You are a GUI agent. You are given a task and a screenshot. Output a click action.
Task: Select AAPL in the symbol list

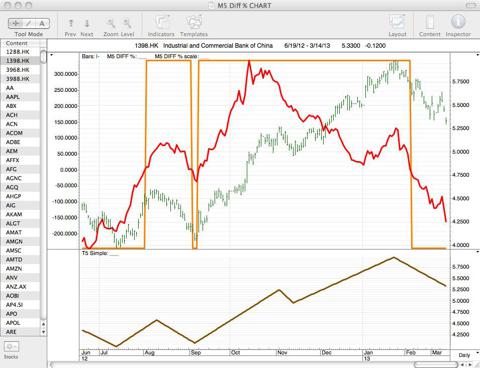[x=21, y=97]
